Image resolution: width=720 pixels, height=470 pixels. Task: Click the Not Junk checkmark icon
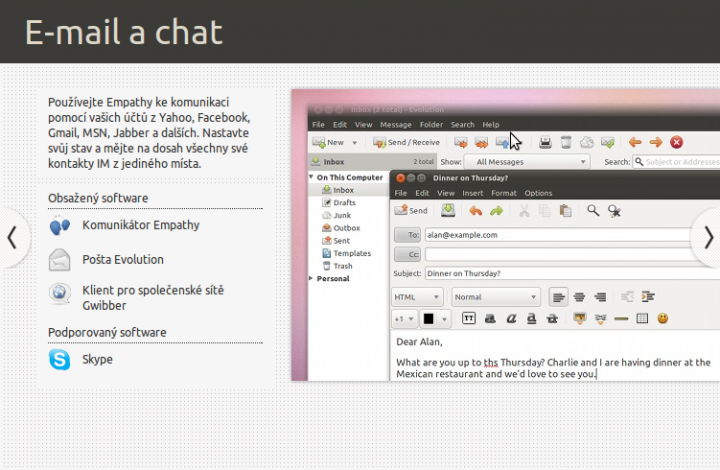point(608,143)
